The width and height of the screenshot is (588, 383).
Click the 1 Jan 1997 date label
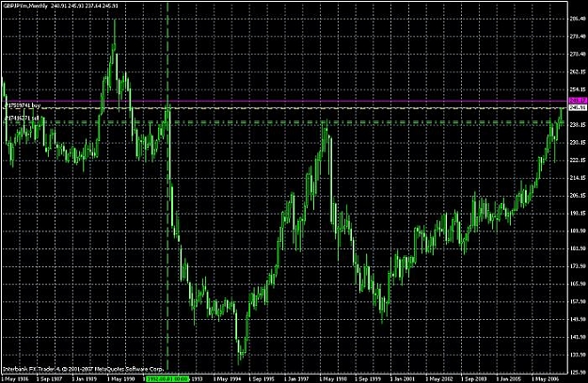tap(297, 379)
